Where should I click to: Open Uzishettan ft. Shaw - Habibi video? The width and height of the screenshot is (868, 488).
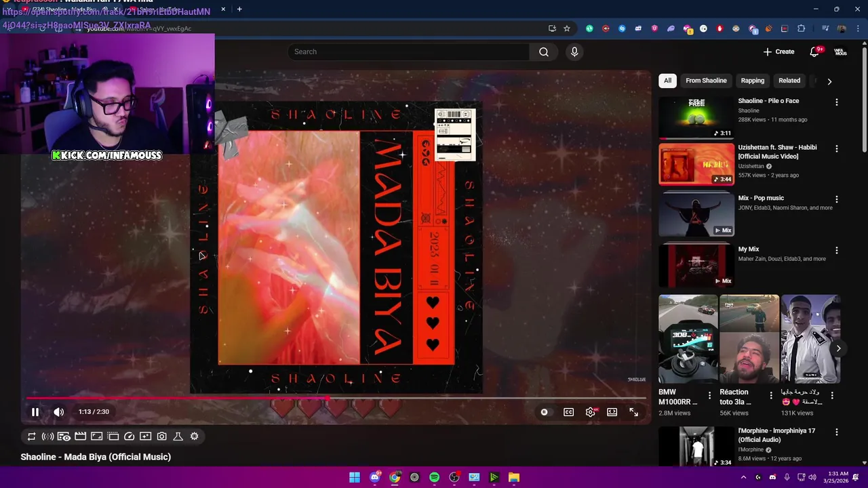777,152
